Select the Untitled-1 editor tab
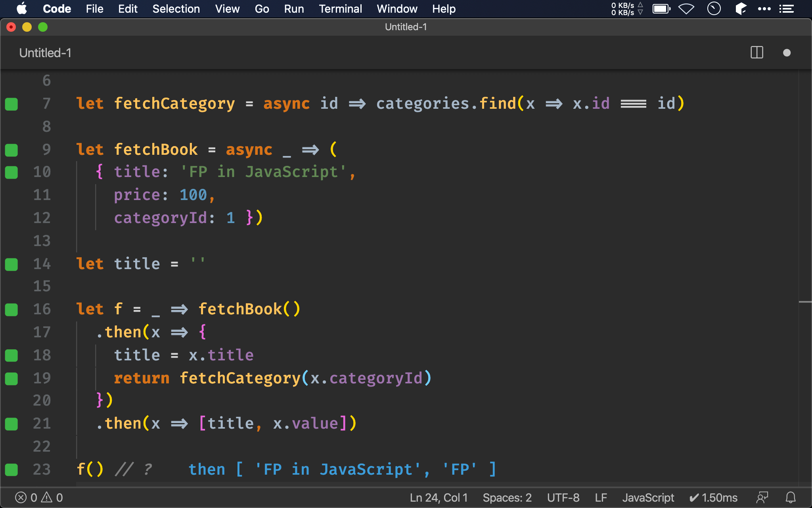812x508 pixels. [x=45, y=53]
